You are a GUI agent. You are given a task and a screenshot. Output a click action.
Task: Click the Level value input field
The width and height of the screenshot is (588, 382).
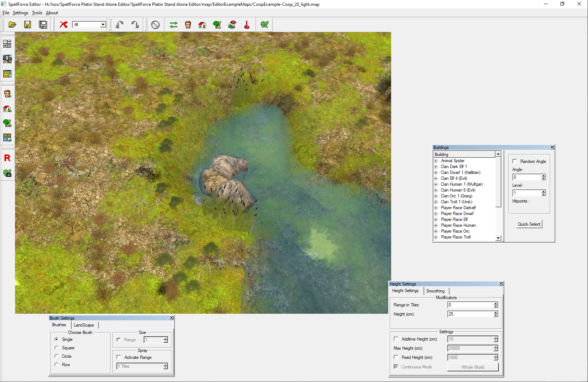click(527, 193)
